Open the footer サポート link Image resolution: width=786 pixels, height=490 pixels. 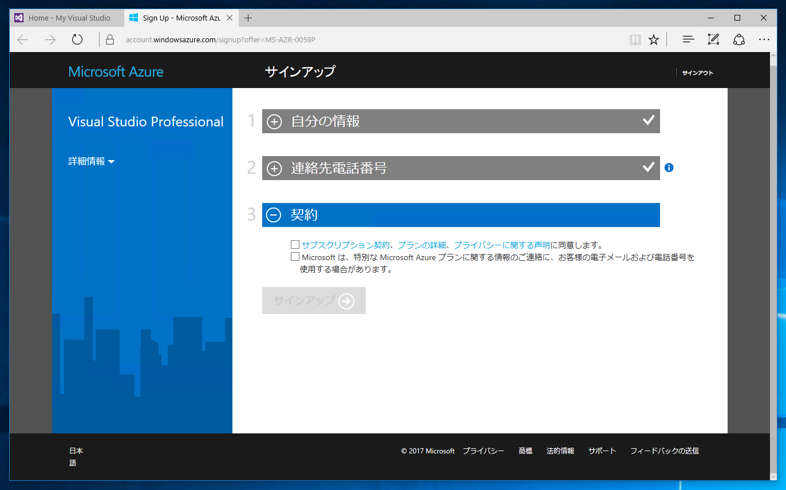[602, 451]
